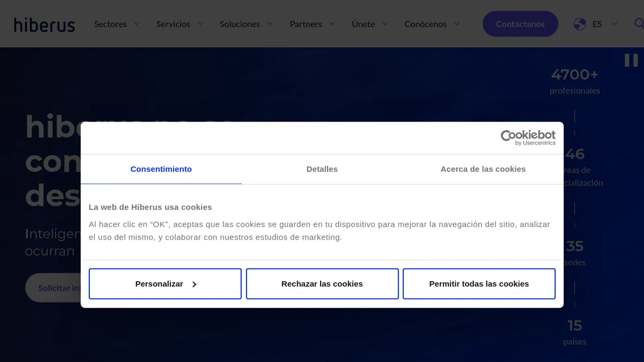Screen dimensions: 644x362
Task: Expand the Partners menu chevron
Action: coord(332,24)
